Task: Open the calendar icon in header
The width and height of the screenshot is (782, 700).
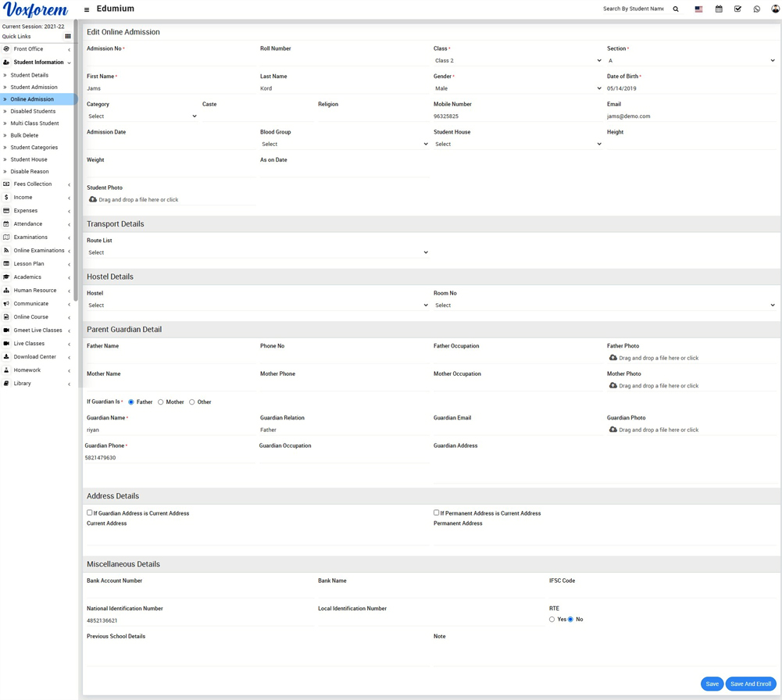Action: pos(719,9)
